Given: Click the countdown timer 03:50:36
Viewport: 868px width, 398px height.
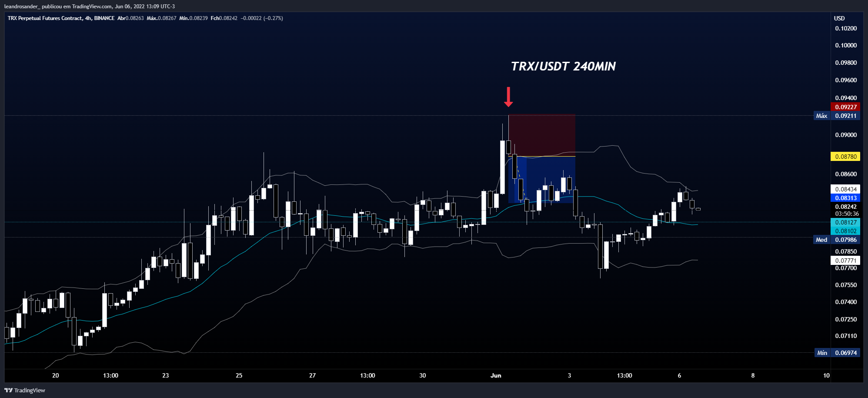Looking at the screenshot, I should pyautogui.click(x=847, y=214).
